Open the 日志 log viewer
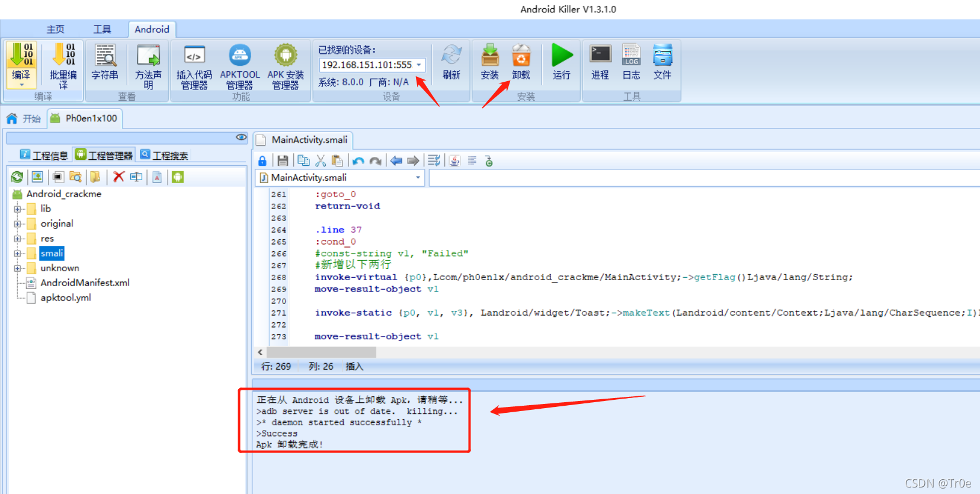Screen dimensions: 980x494 (x=632, y=62)
